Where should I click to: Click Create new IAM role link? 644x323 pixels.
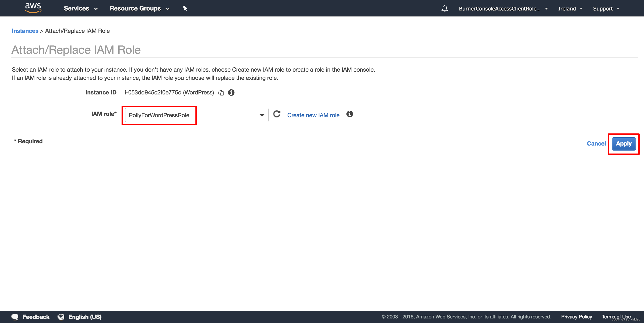click(x=313, y=115)
